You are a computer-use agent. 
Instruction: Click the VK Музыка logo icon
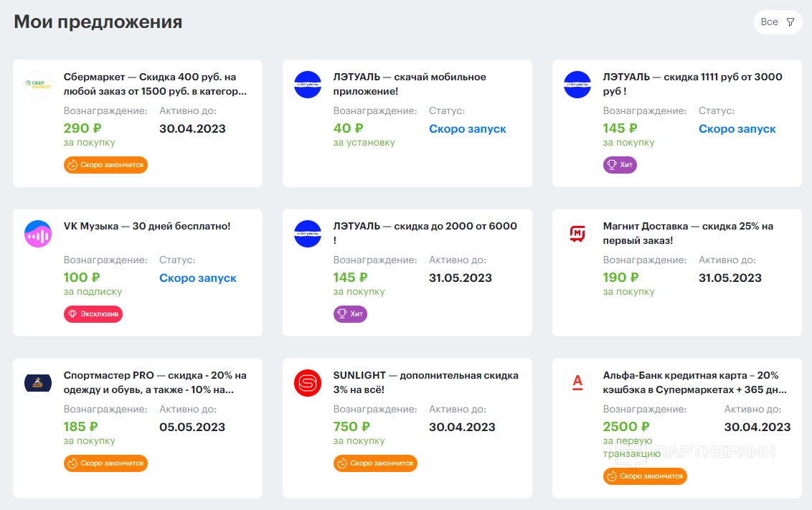pos(38,234)
